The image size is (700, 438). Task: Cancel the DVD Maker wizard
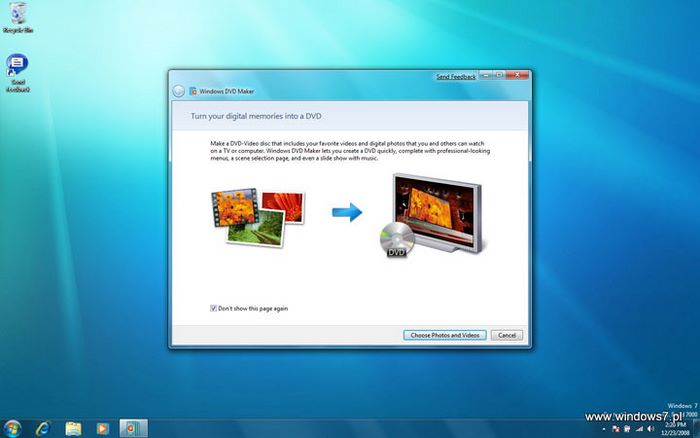tap(507, 335)
